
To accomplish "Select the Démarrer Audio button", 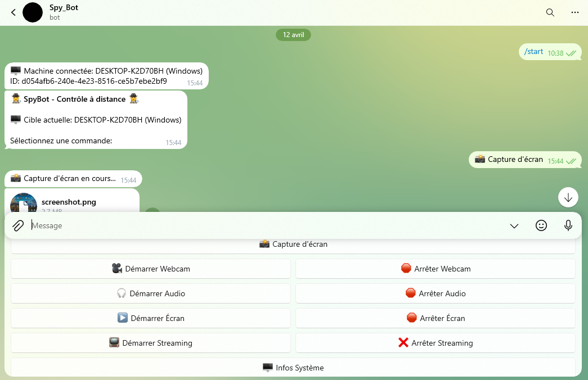I will point(151,293).
